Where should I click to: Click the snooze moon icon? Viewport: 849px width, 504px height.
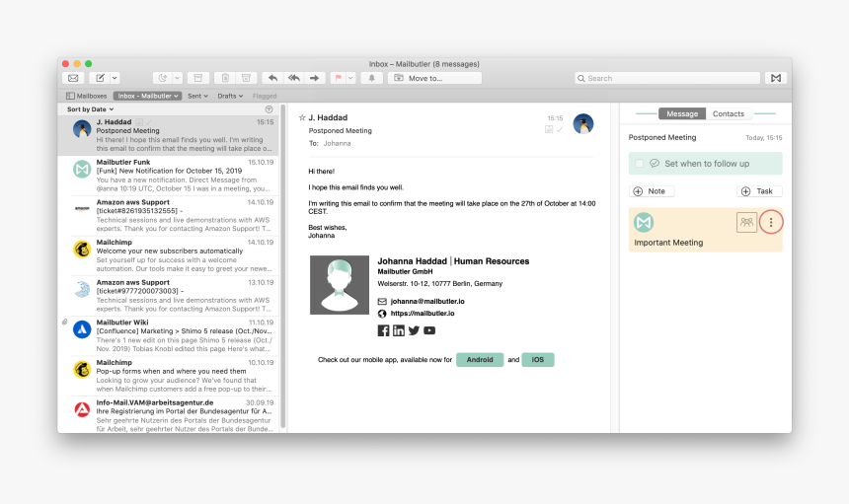coord(163,78)
